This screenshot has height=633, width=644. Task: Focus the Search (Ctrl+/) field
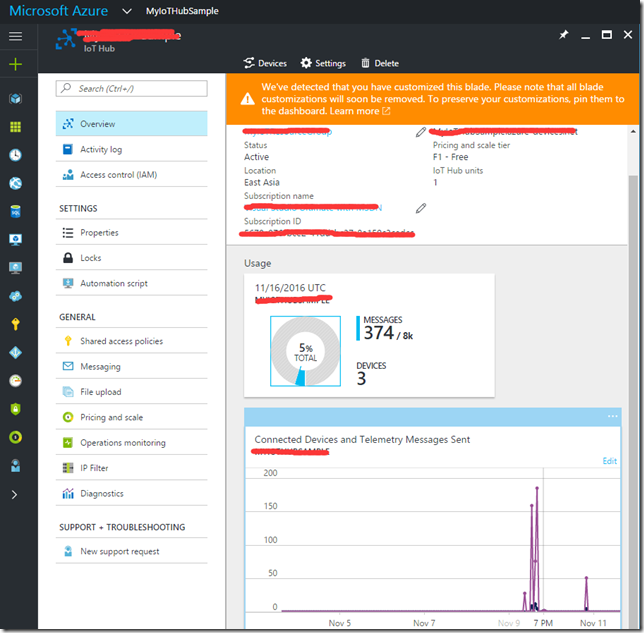point(131,88)
